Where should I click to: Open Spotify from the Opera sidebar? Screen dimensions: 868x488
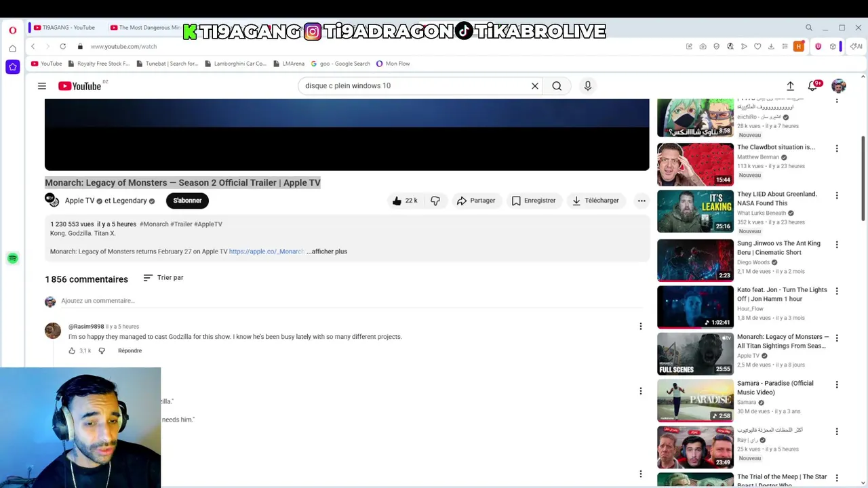[x=12, y=258]
